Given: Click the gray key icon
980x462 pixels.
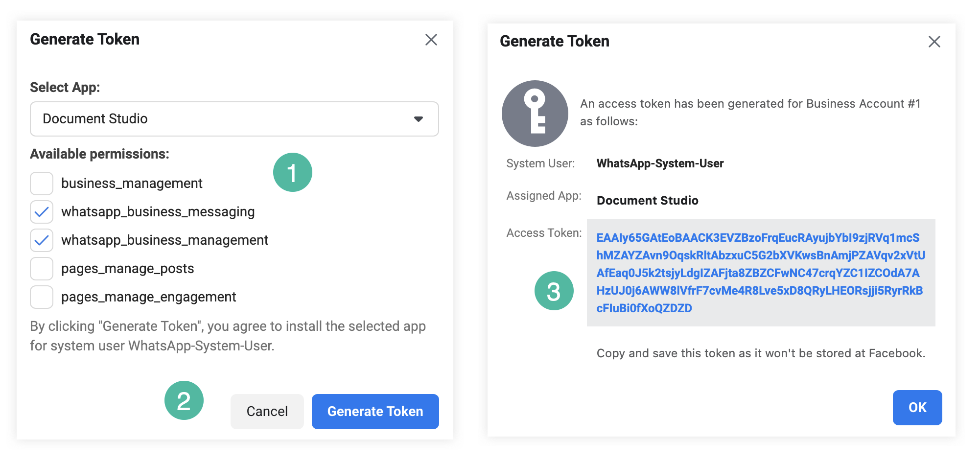Looking at the screenshot, I should (x=535, y=113).
